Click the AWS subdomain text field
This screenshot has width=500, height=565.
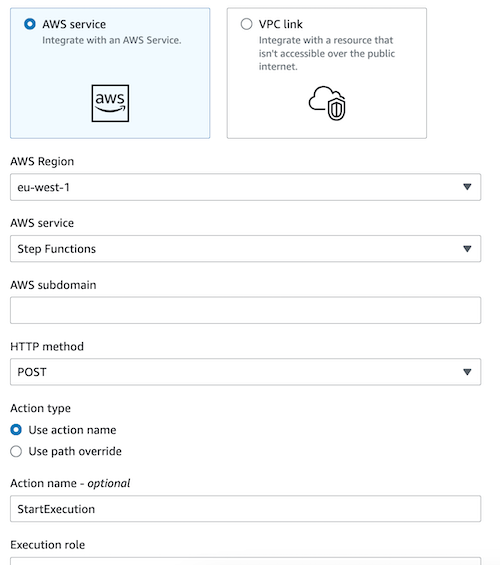click(245, 310)
